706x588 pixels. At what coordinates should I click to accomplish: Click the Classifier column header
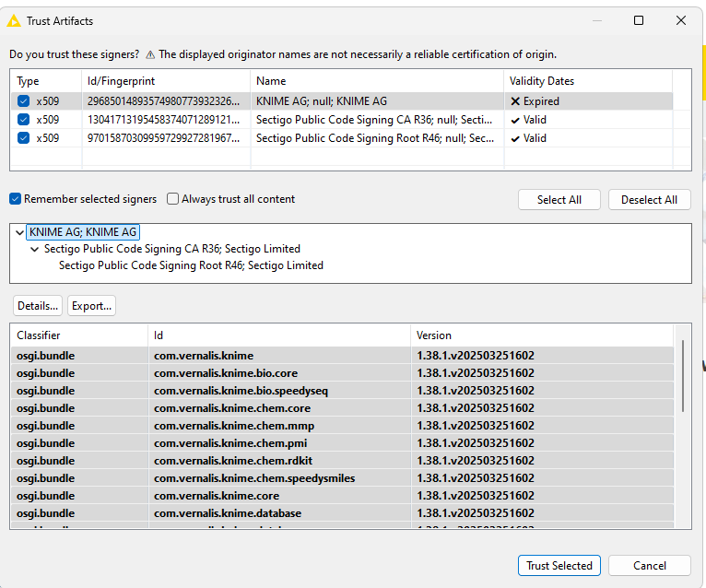(79, 335)
